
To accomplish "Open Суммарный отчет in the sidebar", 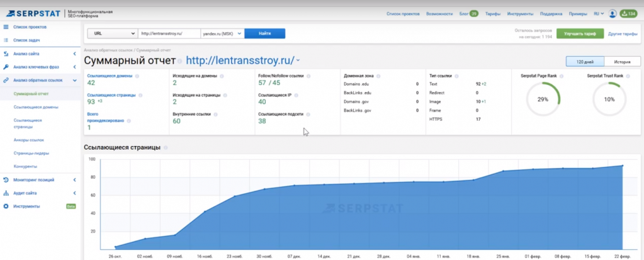I will coord(31,94).
